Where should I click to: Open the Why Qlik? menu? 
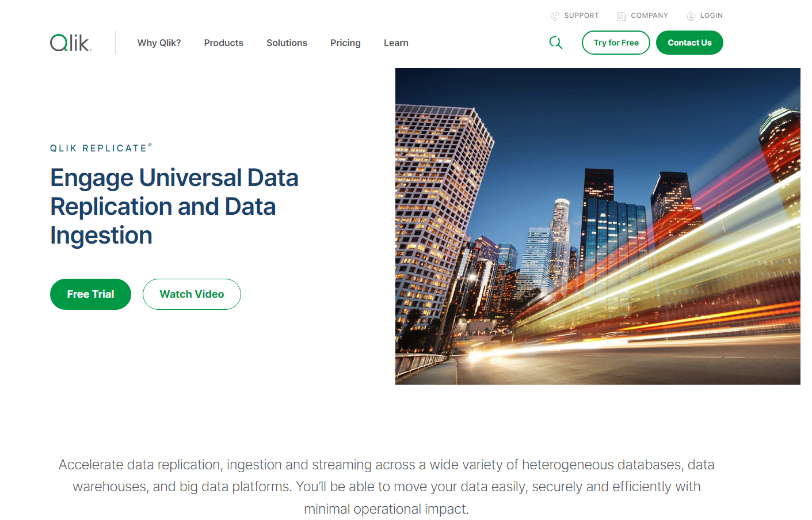pyautogui.click(x=159, y=43)
